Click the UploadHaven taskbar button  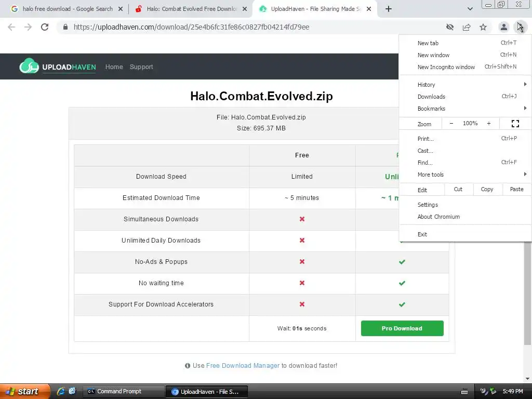207,392
